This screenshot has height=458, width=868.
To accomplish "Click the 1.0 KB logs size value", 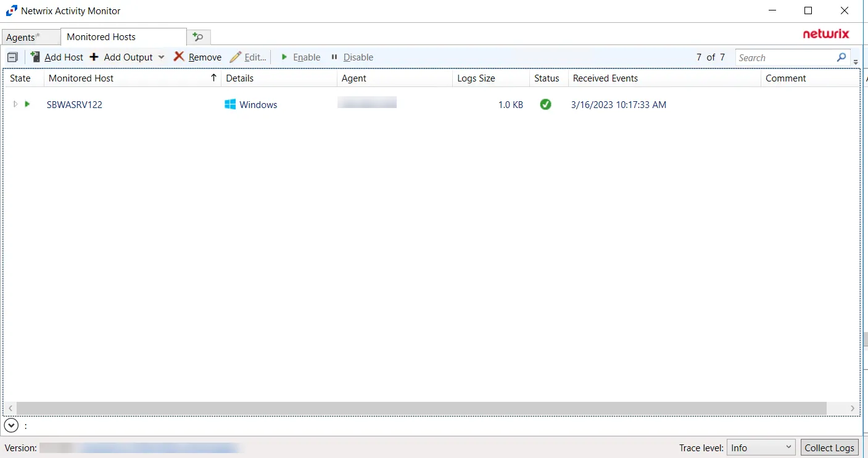I will point(511,105).
